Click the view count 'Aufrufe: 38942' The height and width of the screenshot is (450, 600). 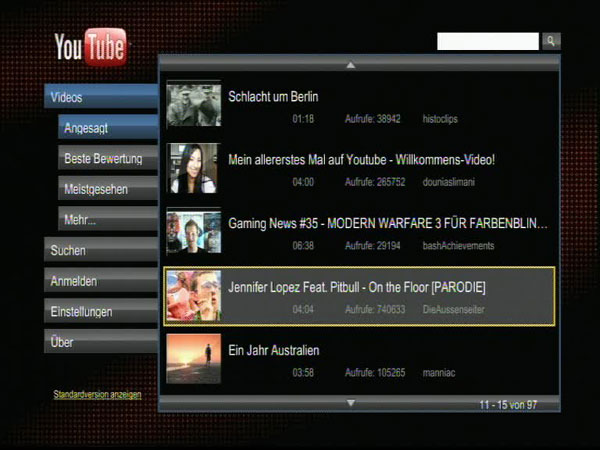(x=373, y=119)
